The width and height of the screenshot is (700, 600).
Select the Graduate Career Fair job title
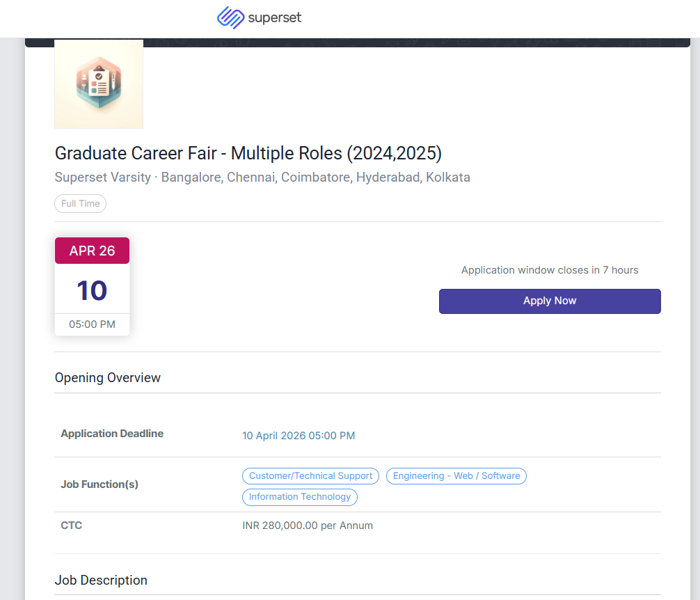coord(248,153)
